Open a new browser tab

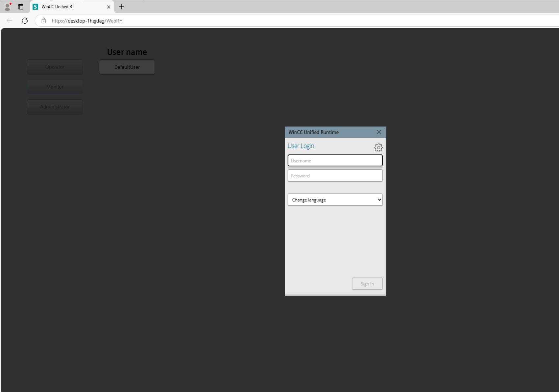(x=122, y=7)
